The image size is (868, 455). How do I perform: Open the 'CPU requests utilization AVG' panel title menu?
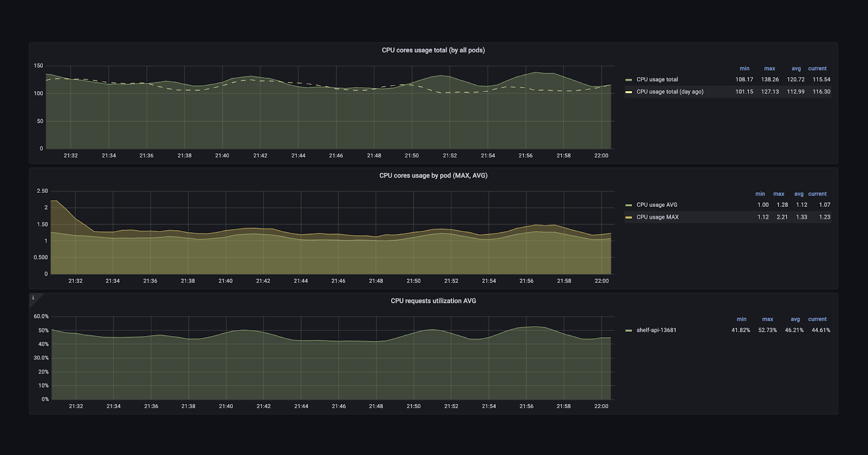point(433,301)
